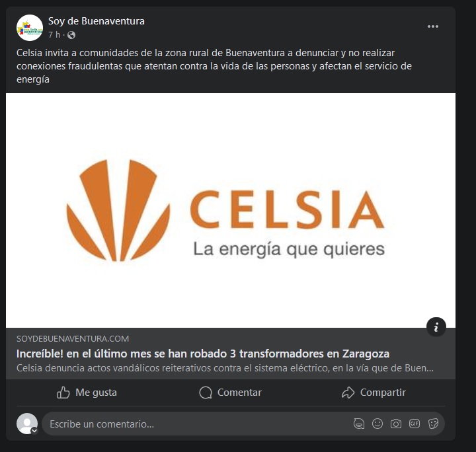Open the sticker picker icon
The image size is (476, 452).
point(433,424)
